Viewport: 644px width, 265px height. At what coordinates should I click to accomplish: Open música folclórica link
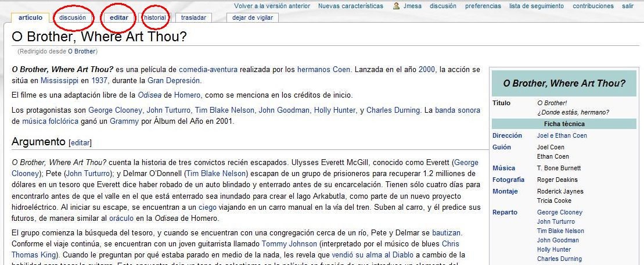pyautogui.click(x=50, y=121)
